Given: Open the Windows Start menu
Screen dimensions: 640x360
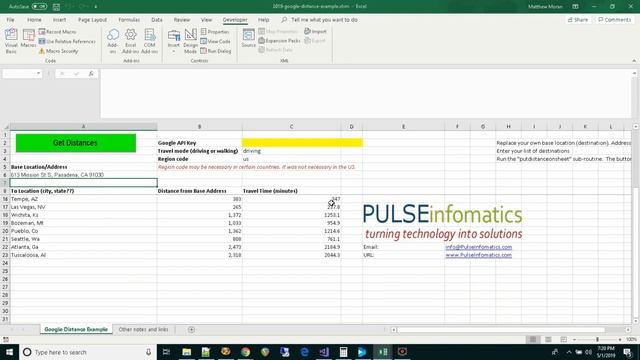Looking at the screenshot, I should click(x=9, y=352).
